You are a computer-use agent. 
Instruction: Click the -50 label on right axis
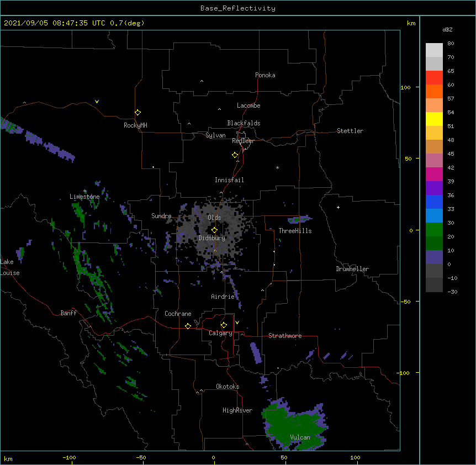coord(405,302)
